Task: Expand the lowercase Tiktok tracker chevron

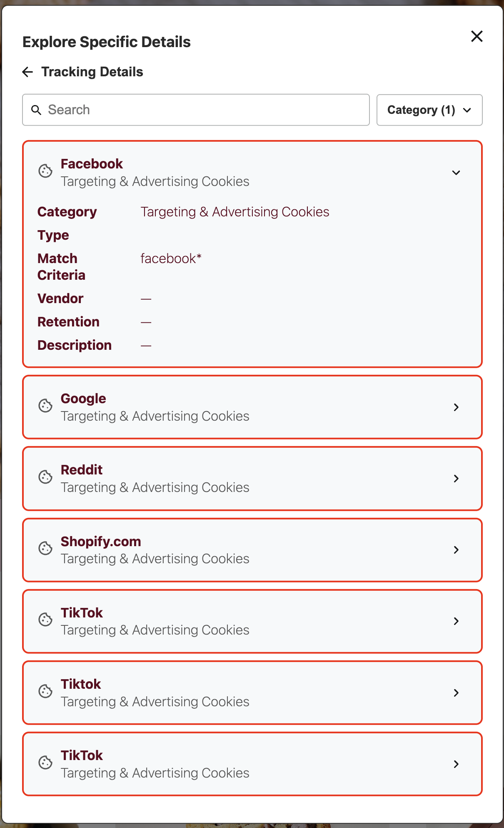Action: pyautogui.click(x=456, y=693)
